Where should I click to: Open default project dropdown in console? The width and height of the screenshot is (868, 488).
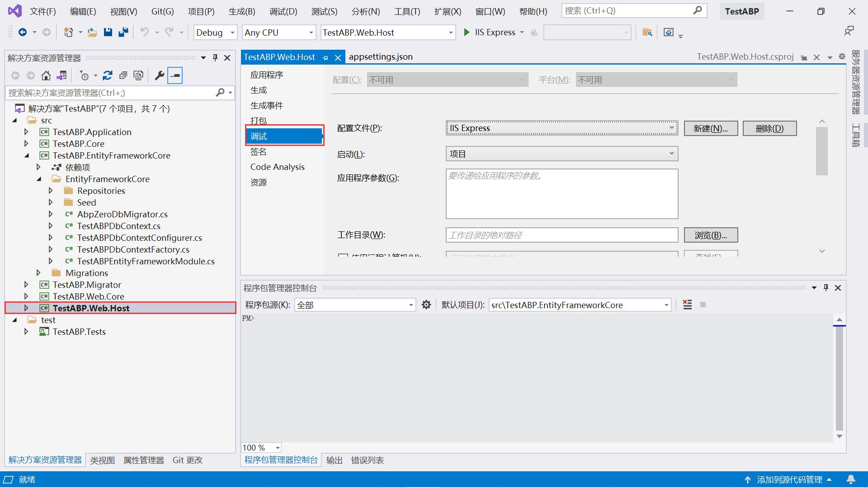tap(580, 305)
